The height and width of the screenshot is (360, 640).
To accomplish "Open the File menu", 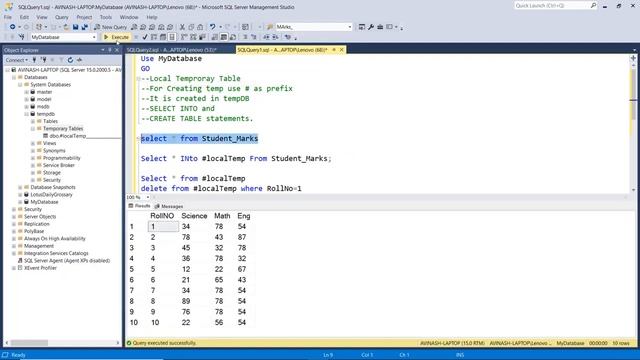I will click(x=8, y=17).
